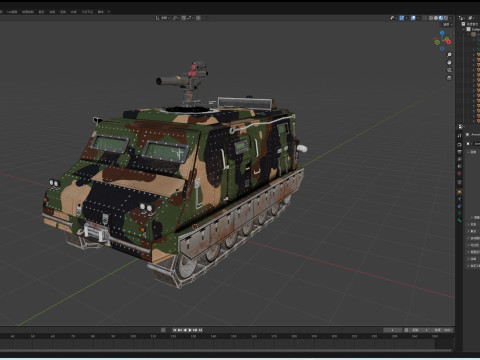Viewport: 480px width, 360px height.
Task: Click the negative Y green axis on gizmo
Action: click(x=437, y=42)
